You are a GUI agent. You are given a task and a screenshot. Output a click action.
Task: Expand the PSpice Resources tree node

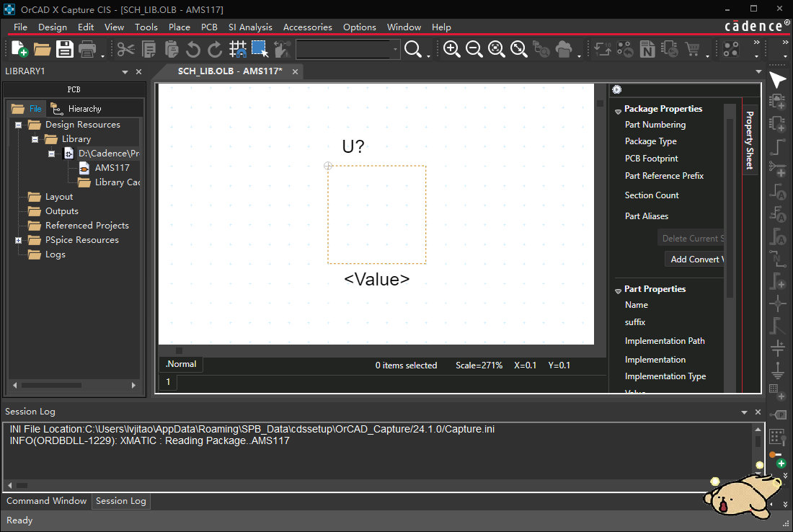tap(18, 240)
